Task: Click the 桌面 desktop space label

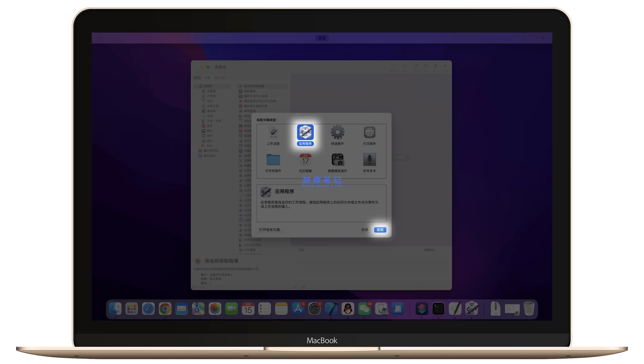Action: [322, 38]
